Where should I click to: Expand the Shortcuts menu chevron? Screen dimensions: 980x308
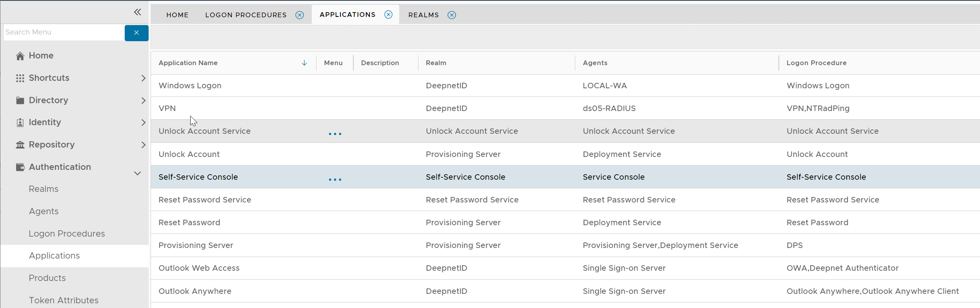(x=143, y=78)
